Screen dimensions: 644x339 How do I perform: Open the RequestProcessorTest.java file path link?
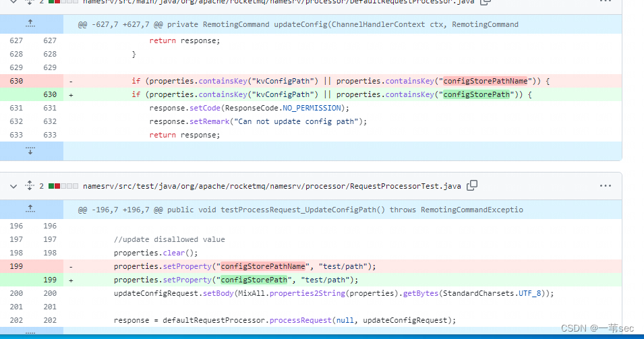(272, 186)
